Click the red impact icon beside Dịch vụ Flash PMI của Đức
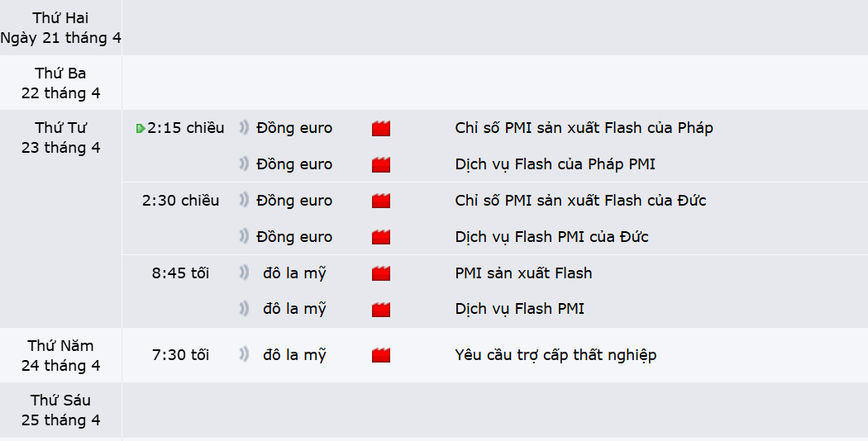Screen dimensions: 868x441 pyautogui.click(x=381, y=237)
